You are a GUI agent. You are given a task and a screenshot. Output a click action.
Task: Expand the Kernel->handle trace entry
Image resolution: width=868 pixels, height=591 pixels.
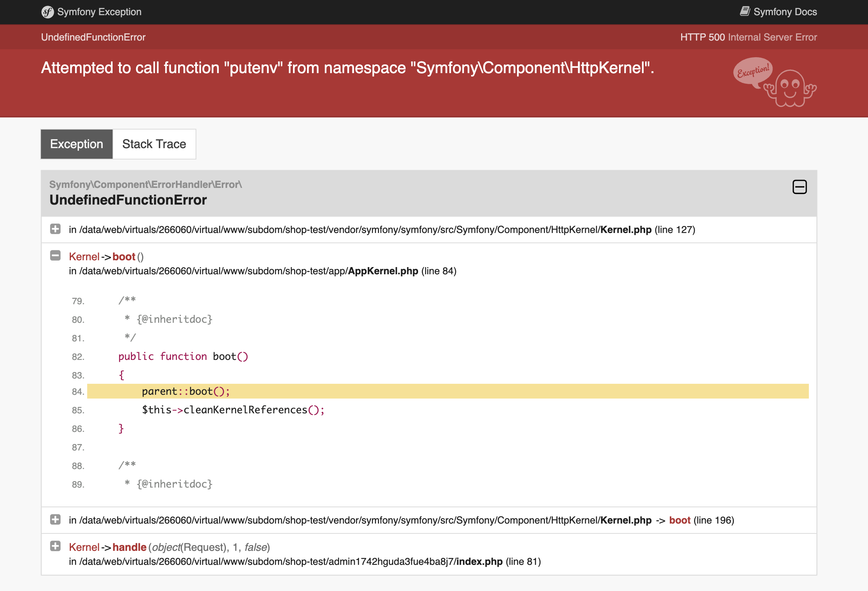click(55, 546)
